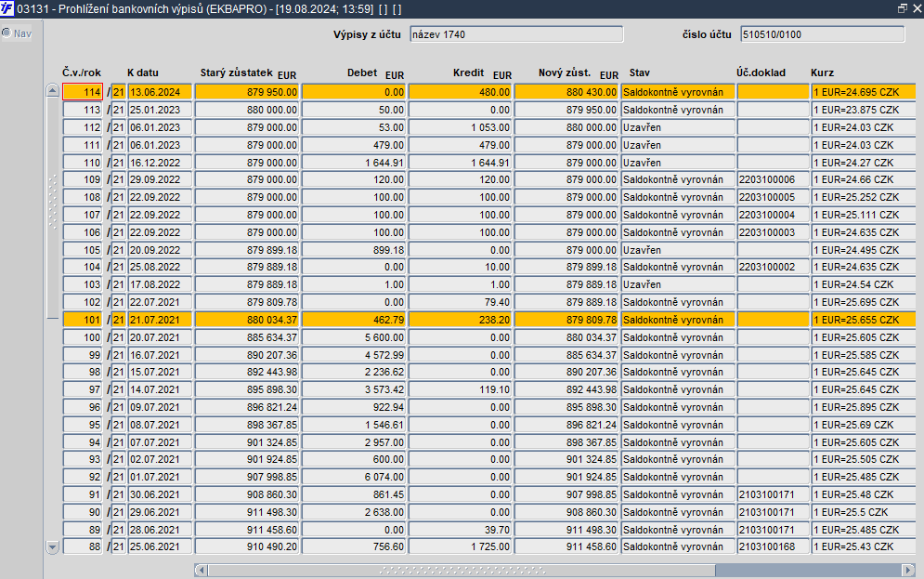
Task: Click Kredit value 39.70 in row 89
Action: (461, 530)
